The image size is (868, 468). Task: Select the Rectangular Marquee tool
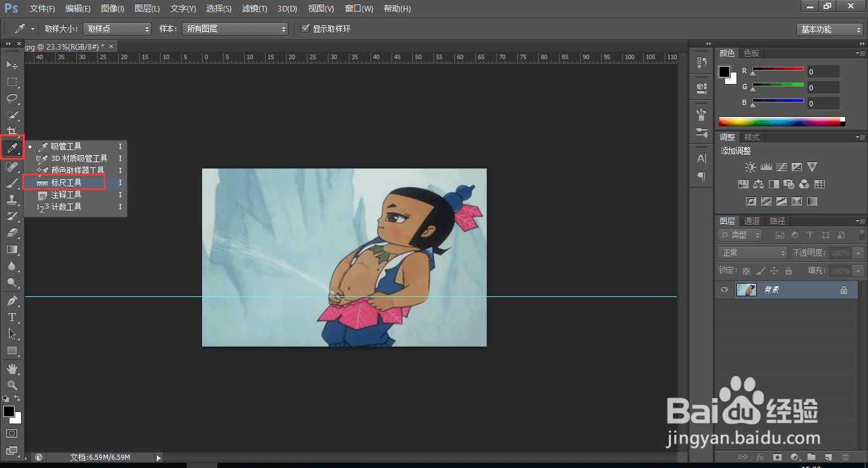[12, 82]
